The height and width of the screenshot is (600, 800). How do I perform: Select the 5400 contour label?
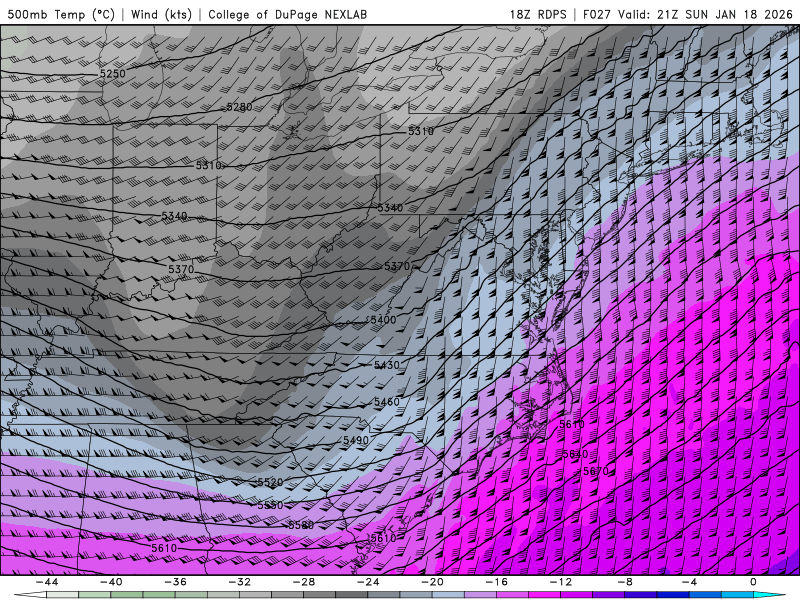pos(383,320)
